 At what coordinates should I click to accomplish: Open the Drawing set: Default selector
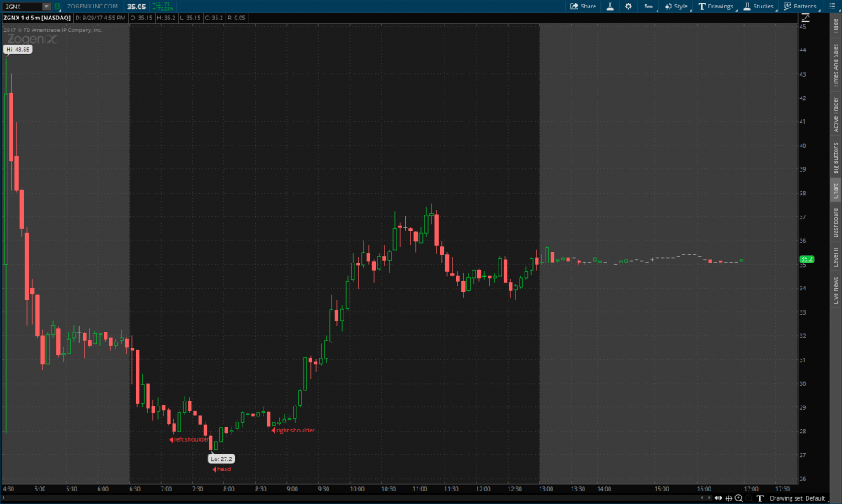(797, 498)
